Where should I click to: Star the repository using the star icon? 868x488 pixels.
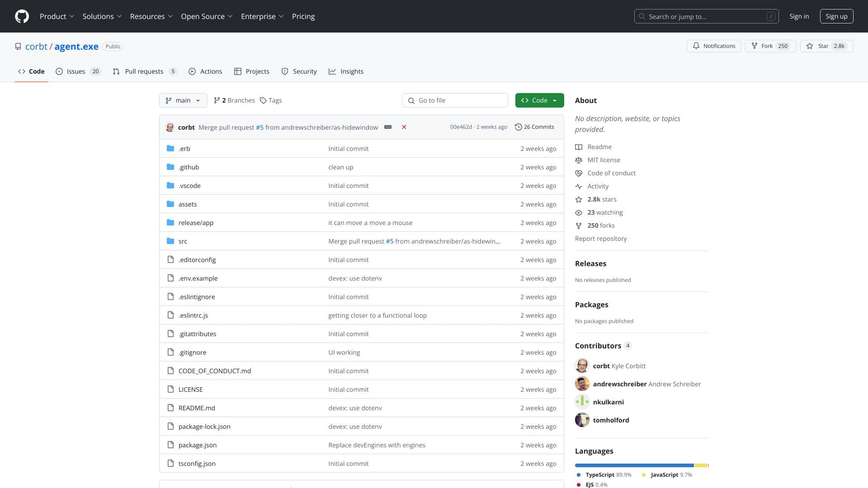pos(811,46)
